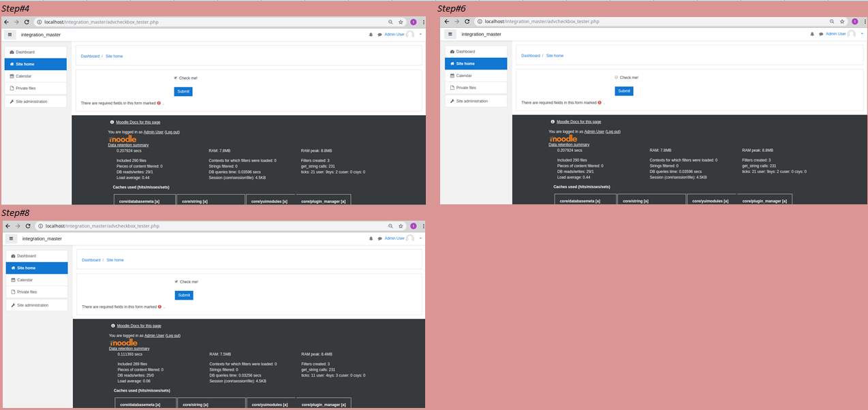Open Site administration in the Step#6 sidebar
The width and height of the screenshot is (868, 410).
(476, 101)
